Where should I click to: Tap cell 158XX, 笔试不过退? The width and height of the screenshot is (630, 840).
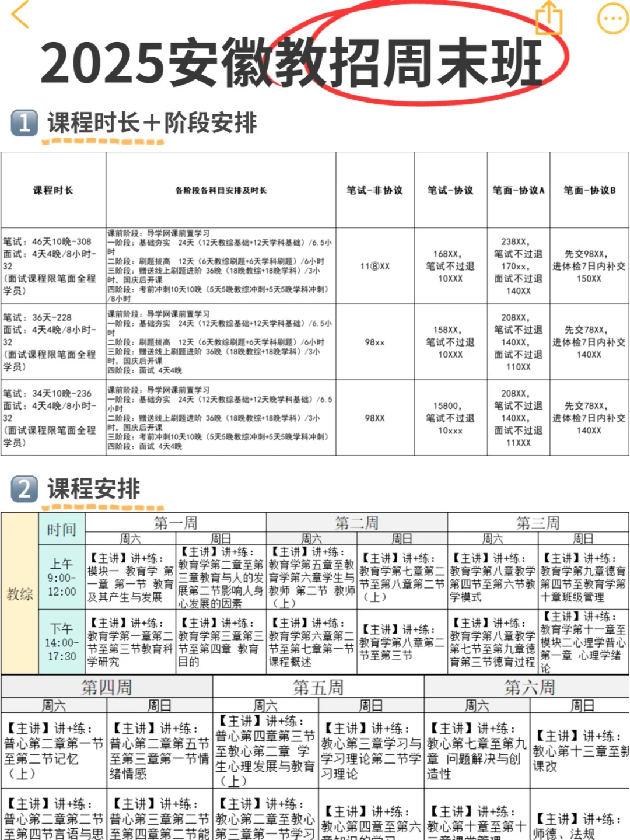[x=450, y=342]
